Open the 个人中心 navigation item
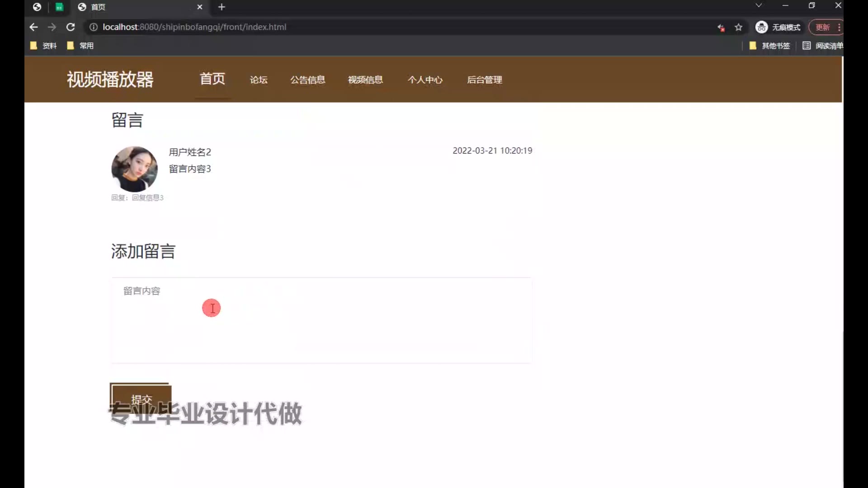The height and width of the screenshot is (488, 868). pos(425,80)
